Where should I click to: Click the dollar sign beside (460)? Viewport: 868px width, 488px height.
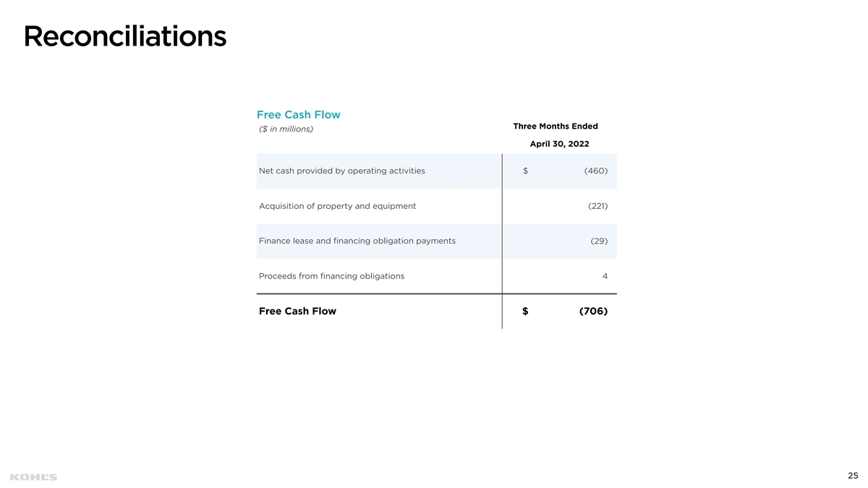tap(525, 171)
